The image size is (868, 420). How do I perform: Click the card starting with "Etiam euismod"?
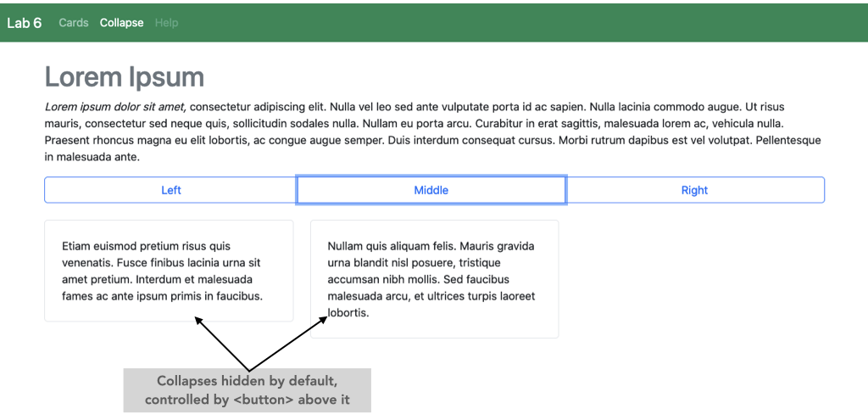tap(169, 271)
